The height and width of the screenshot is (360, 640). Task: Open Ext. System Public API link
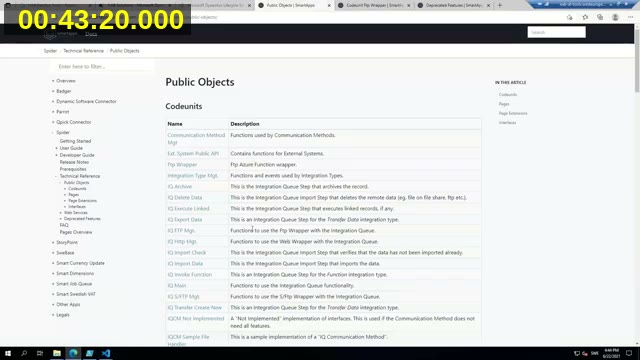click(x=193, y=153)
